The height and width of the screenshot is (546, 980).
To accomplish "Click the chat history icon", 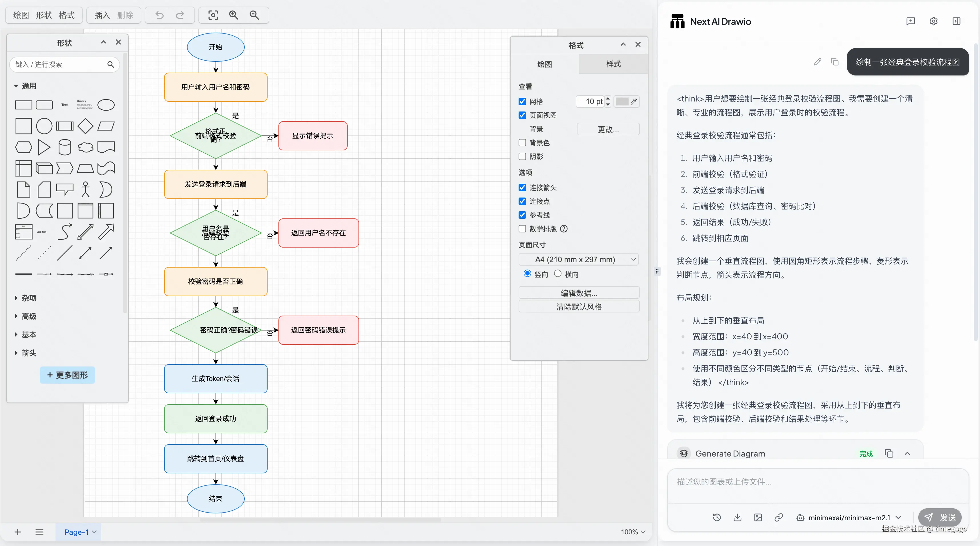I will pos(717,517).
